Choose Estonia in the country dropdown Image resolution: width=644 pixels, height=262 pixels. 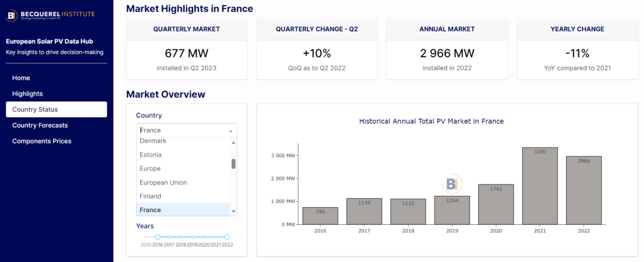click(150, 155)
